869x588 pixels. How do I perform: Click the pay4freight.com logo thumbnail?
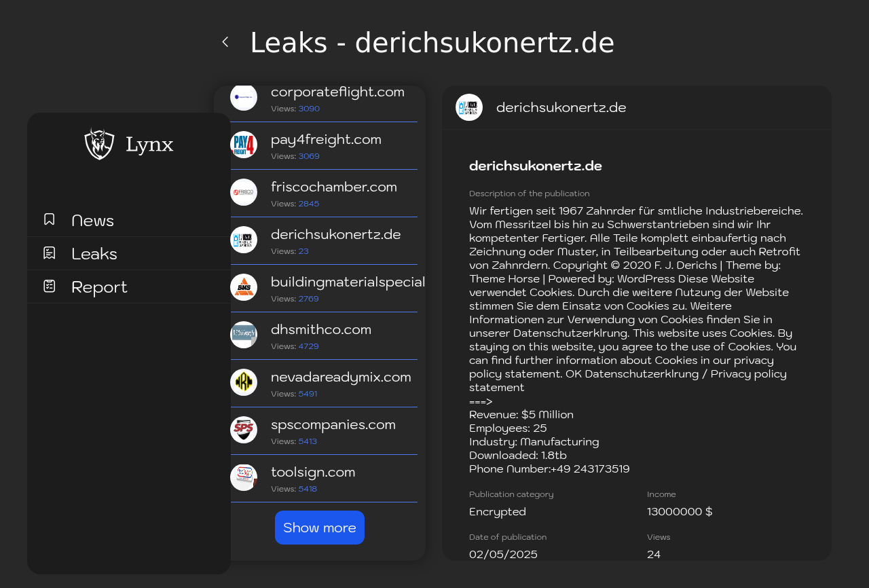(x=244, y=145)
